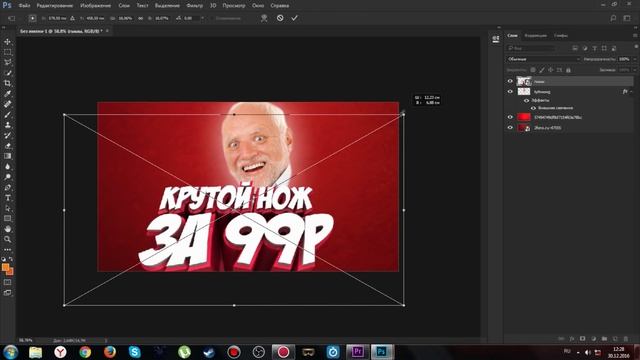Cancel the transform with the circle-slash icon
The width and height of the screenshot is (640, 360).
[x=280, y=18]
